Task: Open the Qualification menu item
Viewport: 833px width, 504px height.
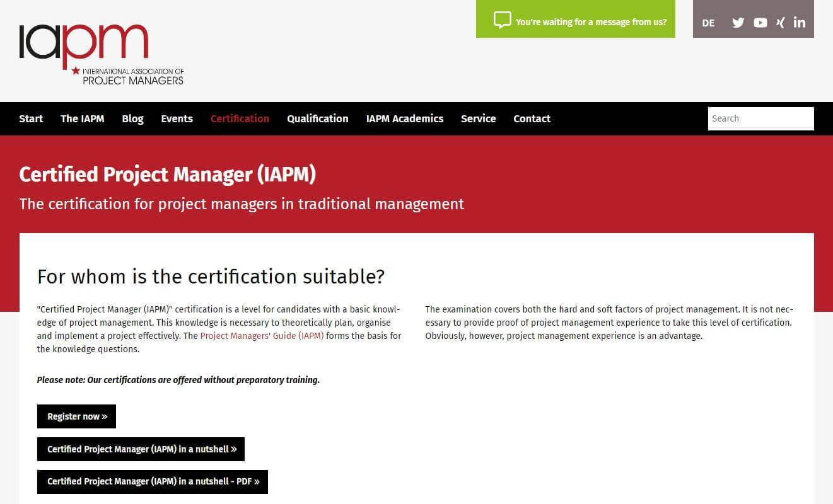Action: point(317,118)
